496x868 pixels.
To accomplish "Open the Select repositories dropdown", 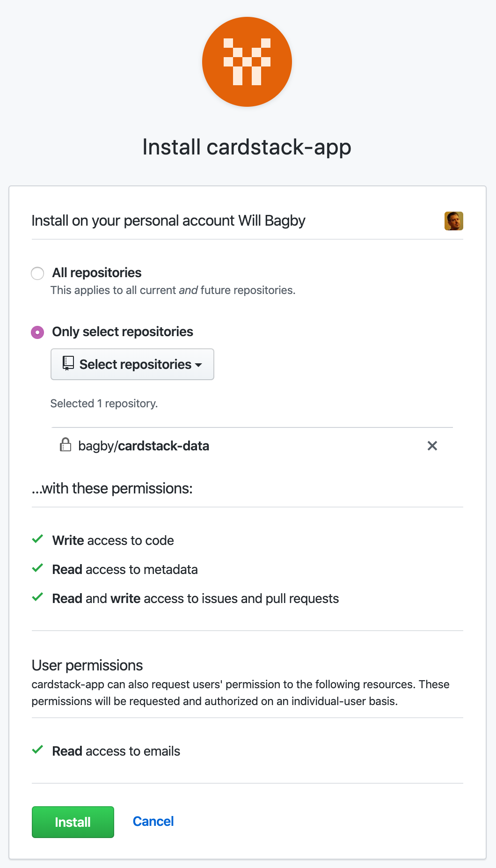I will point(132,364).
